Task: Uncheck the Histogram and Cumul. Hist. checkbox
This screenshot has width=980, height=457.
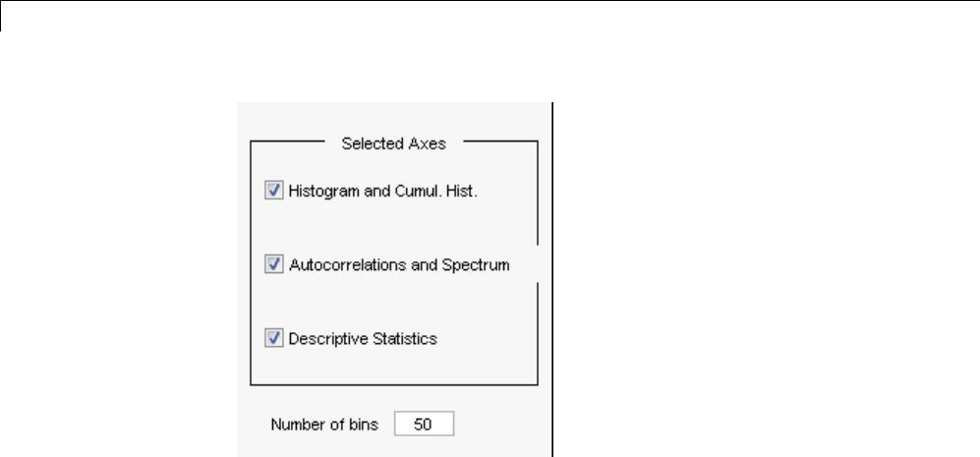Action: click(x=273, y=191)
